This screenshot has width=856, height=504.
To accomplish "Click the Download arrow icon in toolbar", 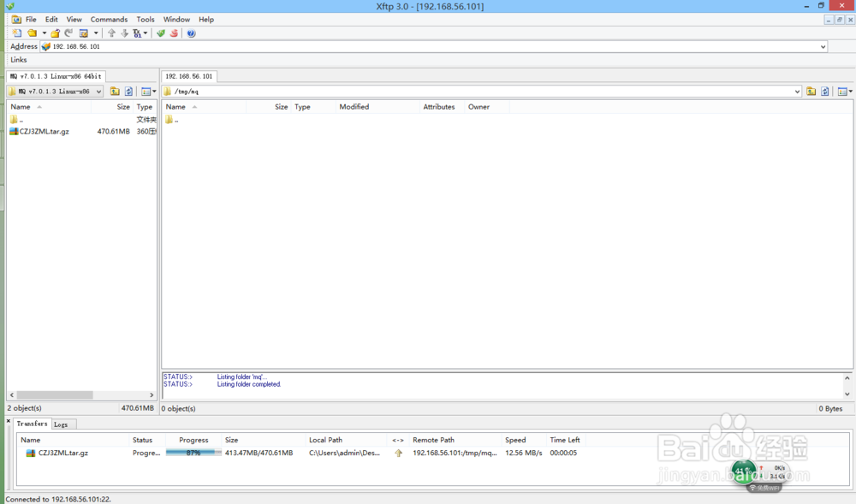I will pyautogui.click(x=124, y=33).
